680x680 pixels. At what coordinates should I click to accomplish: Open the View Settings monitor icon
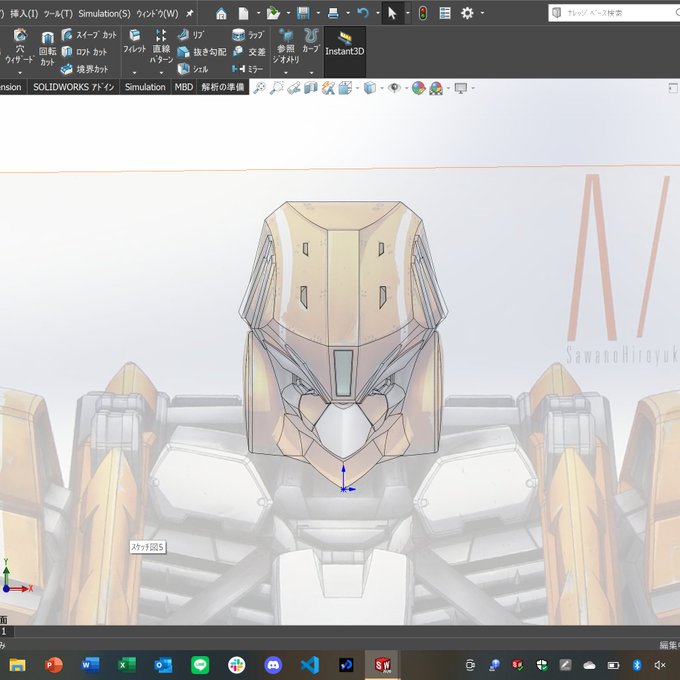(x=461, y=88)
